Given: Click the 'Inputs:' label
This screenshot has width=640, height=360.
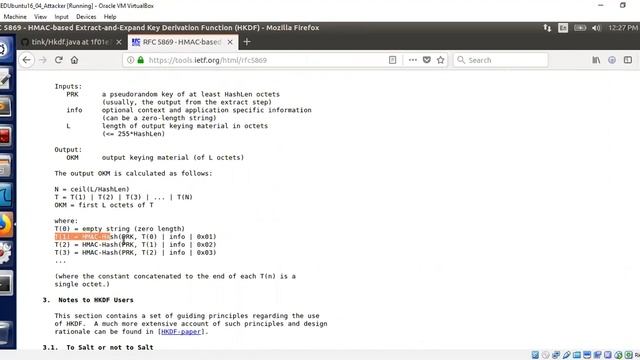Looking at the screenshot, I should 68,86.
